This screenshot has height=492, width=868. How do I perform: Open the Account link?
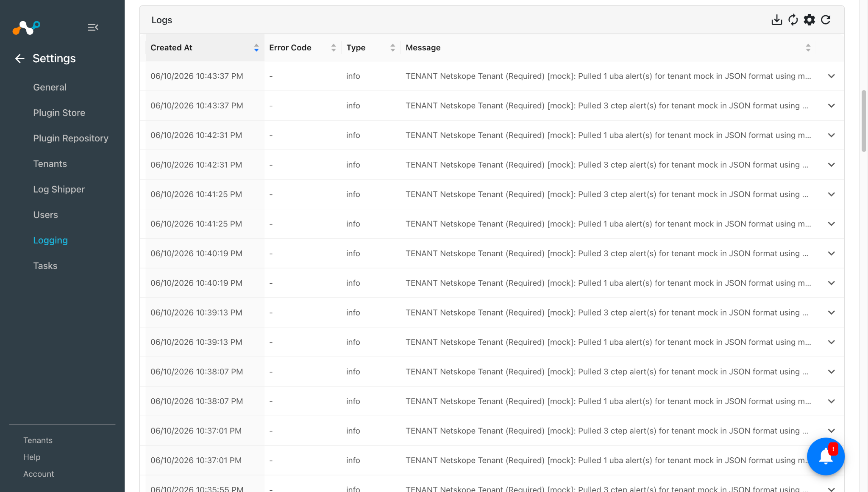(39, 474)
